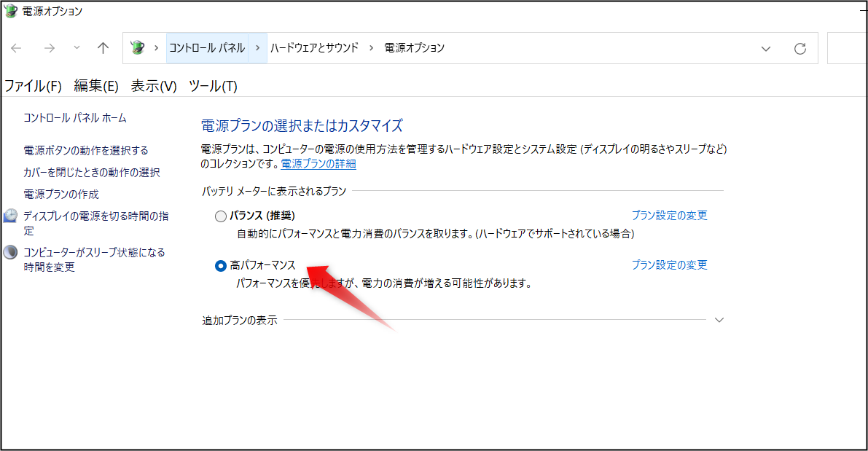This screenshot has height=451, width=868.
Task: Click the up folder arrow
Action: click(103, 47)
